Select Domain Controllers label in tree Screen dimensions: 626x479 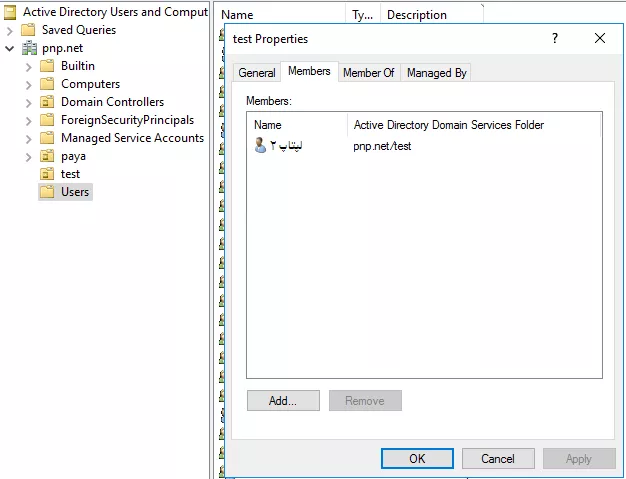click(x=113, y=102)
